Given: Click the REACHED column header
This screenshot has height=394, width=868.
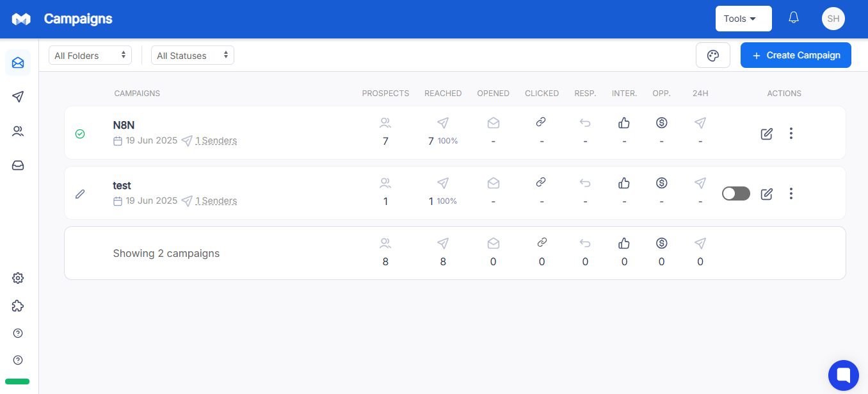Looking at the screenshot, I should tap(443, 94).
